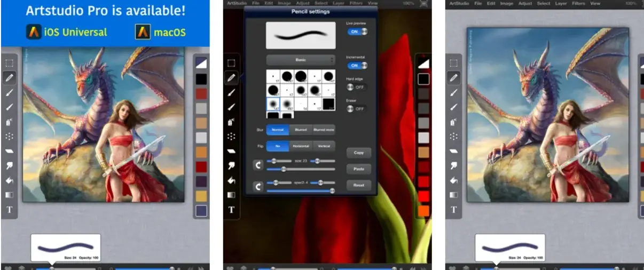Screen dimensions: 644x270
Task: Click the long opacity slider in Pencil settings
Action: [301, 190]
